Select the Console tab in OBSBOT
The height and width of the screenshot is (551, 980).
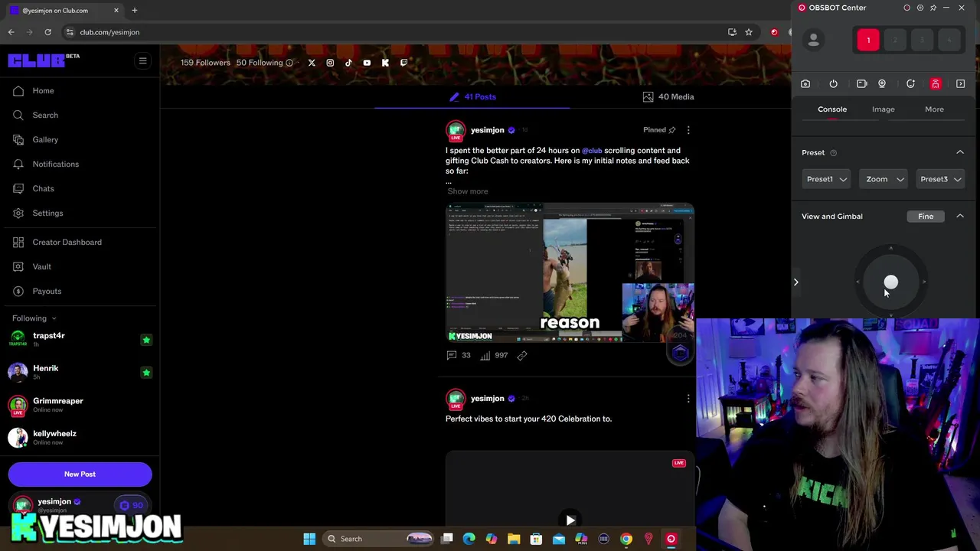pos(832,109)
